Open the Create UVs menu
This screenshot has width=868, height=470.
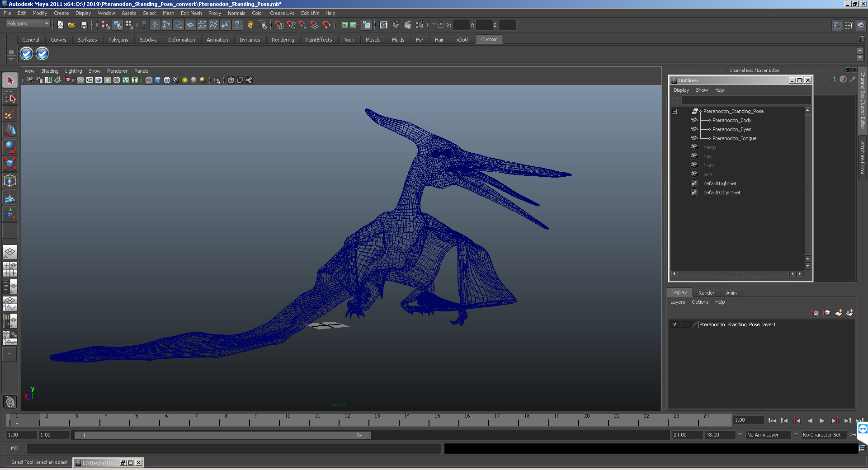pyautogui.click(x=282, y=13)
